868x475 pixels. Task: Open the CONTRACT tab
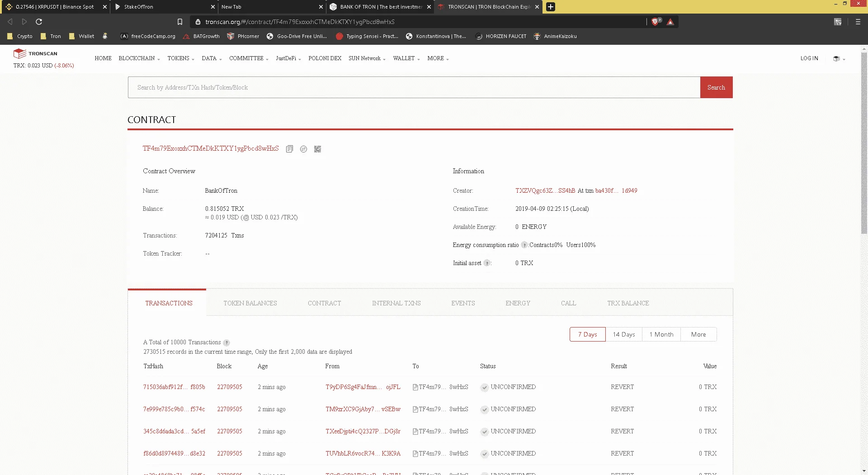click(x=324, y=303)
